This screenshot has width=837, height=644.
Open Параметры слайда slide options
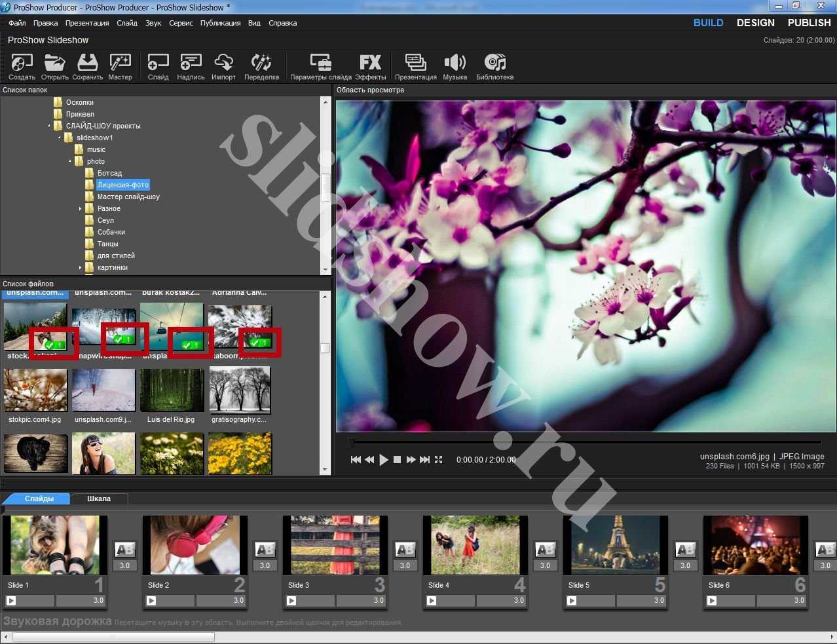tap(320, 64)
